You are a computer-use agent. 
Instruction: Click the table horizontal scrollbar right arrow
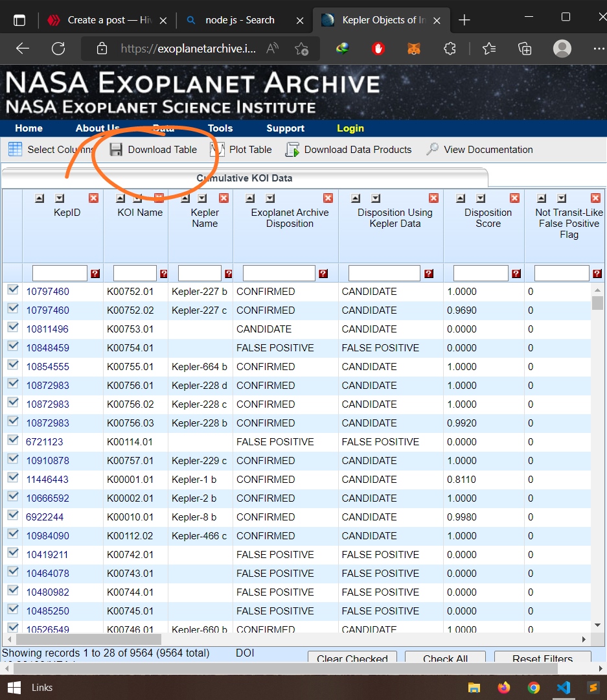click(584, 639)
